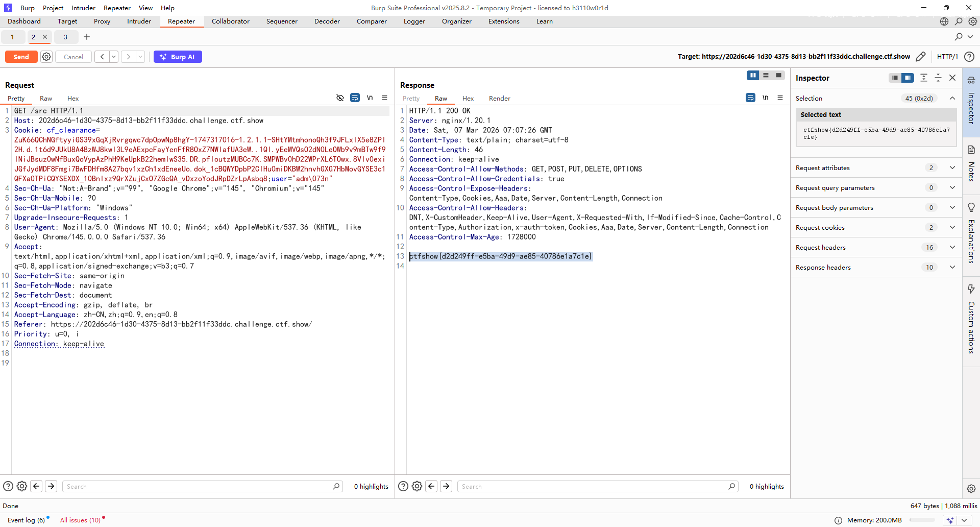The image size is (980, 527).
Task: Open the Intruder tool tab
Action: click(139, 21)
